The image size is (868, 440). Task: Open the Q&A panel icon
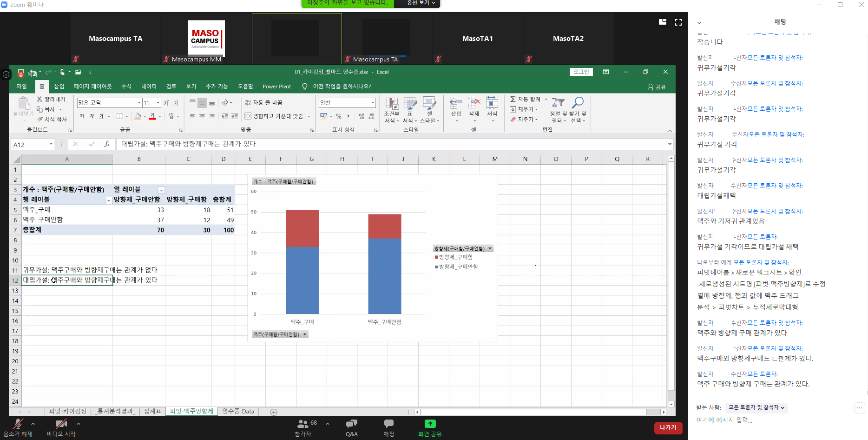coord(351,424)
